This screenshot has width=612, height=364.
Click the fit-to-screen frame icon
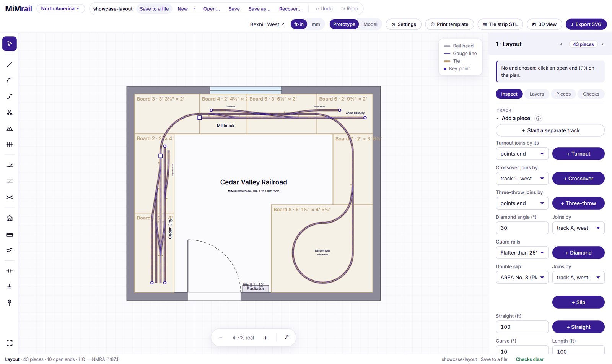pos(10,343)
